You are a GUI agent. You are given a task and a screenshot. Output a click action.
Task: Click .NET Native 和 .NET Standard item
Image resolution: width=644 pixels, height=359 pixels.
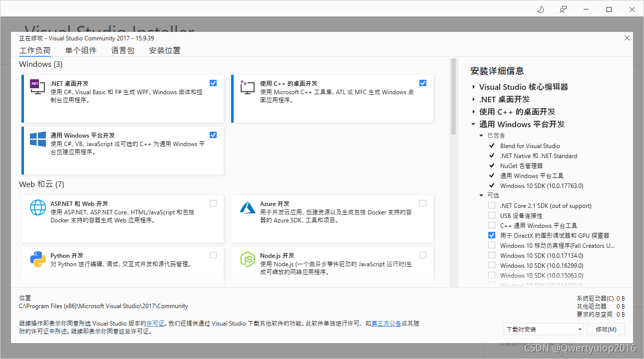tap(539, 156)
